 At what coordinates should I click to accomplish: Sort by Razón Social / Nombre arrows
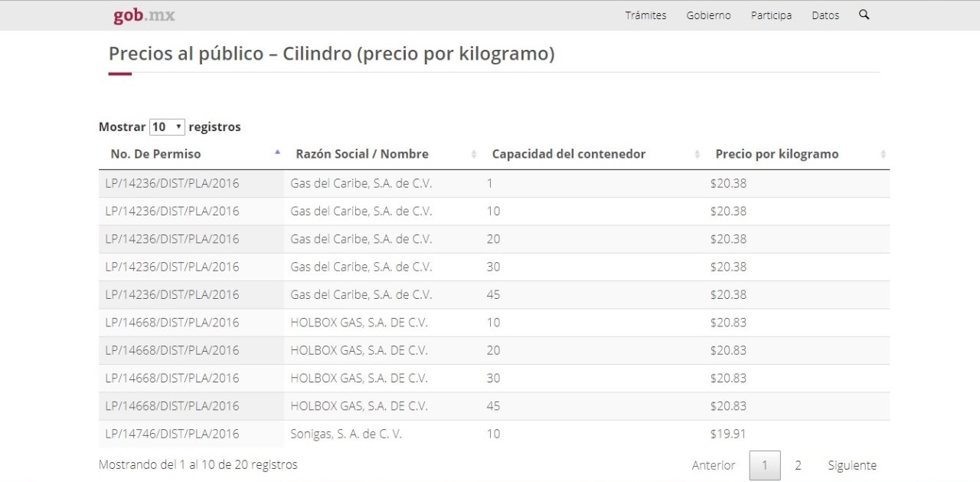[x=473, y=154]
